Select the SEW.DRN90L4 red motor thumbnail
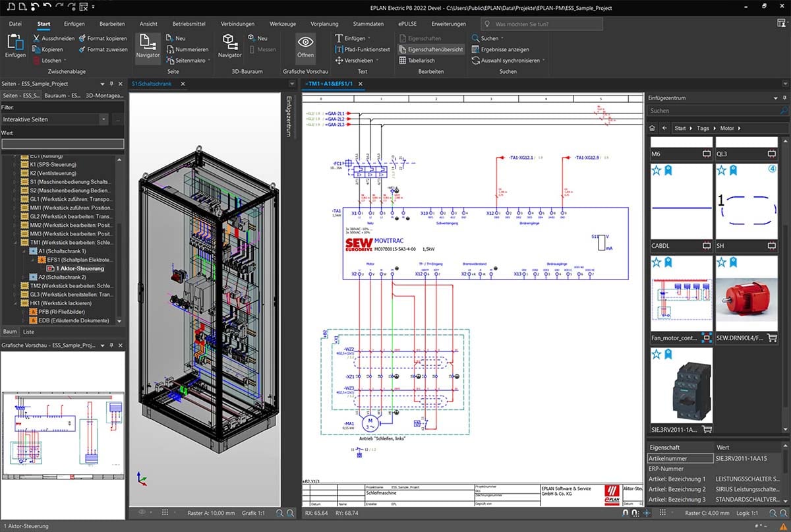This screenshot has height=532, width=791. [747, 297]
